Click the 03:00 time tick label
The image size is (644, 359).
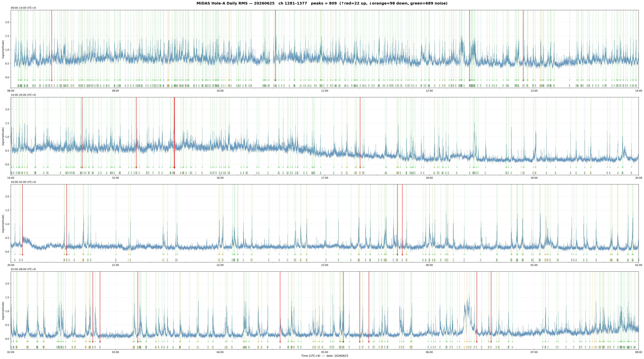116,352
